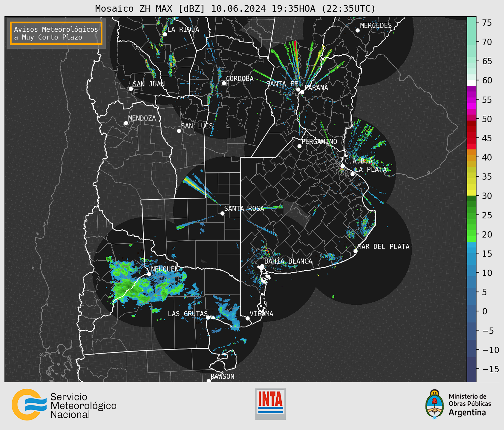Click the LAS GRUTAS city marker dot
Viewport: 504px width, 430px height.
pos(208,318)
